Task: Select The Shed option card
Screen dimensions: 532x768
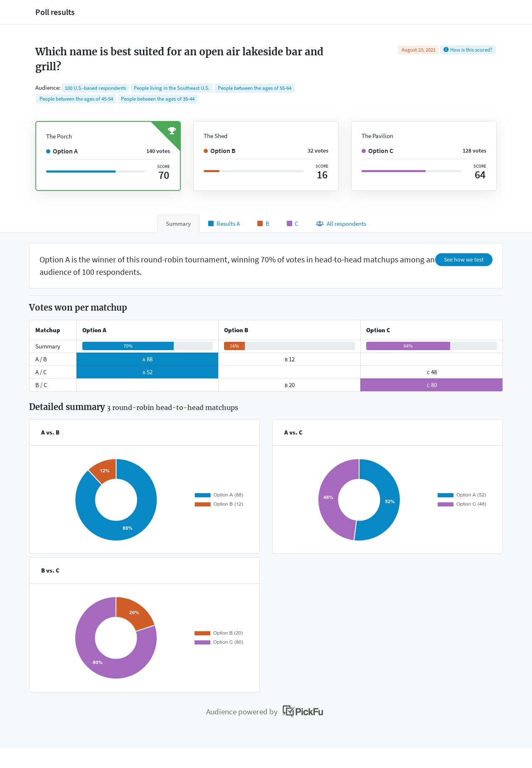Action: 266,156
